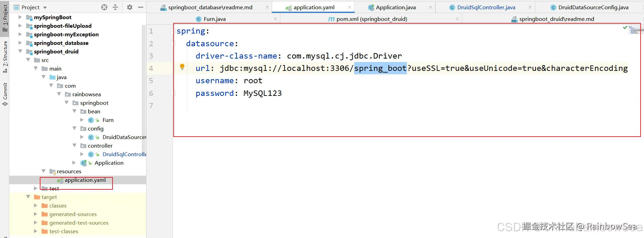Hide the Project panel with minus icon
This screenshot has height=238, width=644.
tap(140, 7)
